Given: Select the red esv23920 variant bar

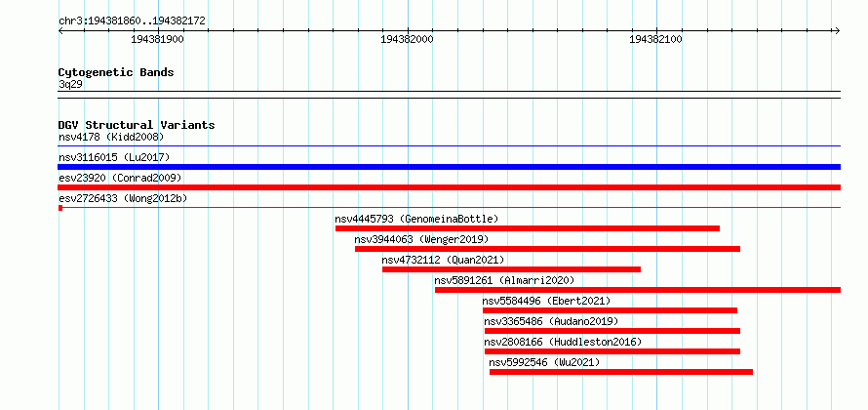Looking at the screenshot, I should point(450,187).
